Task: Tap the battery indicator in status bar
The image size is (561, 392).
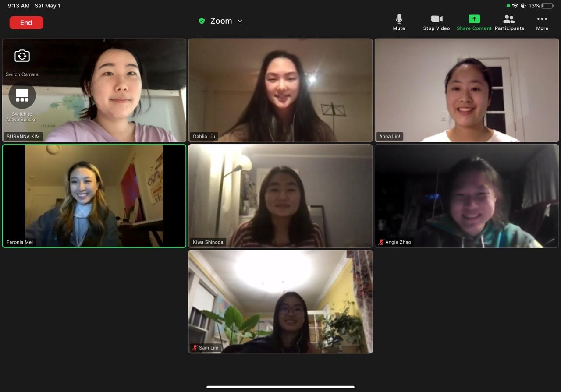Action: point(547,6)
